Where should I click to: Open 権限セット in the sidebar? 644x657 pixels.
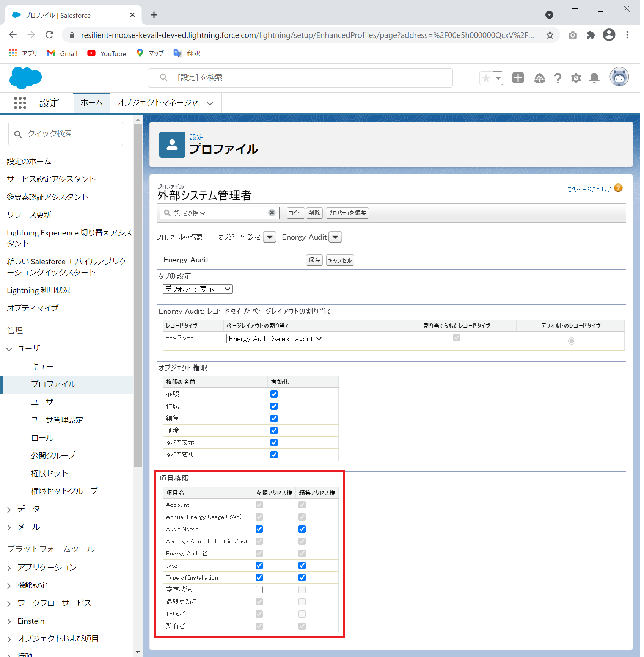50,473
